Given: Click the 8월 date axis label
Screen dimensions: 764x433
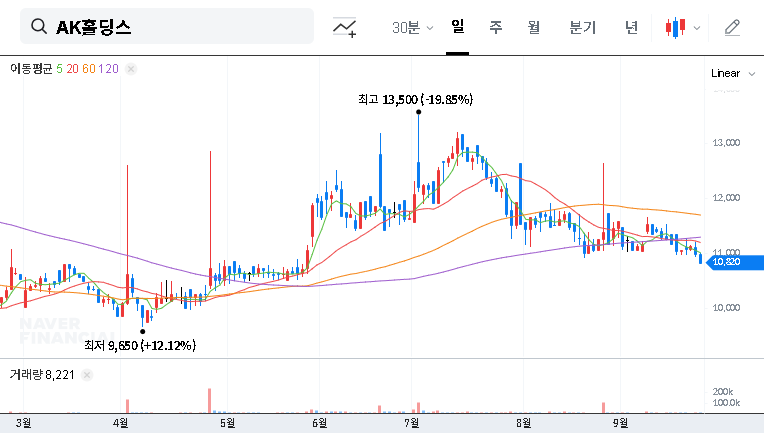Looking at the screenshot, I should tap(523, 423).
